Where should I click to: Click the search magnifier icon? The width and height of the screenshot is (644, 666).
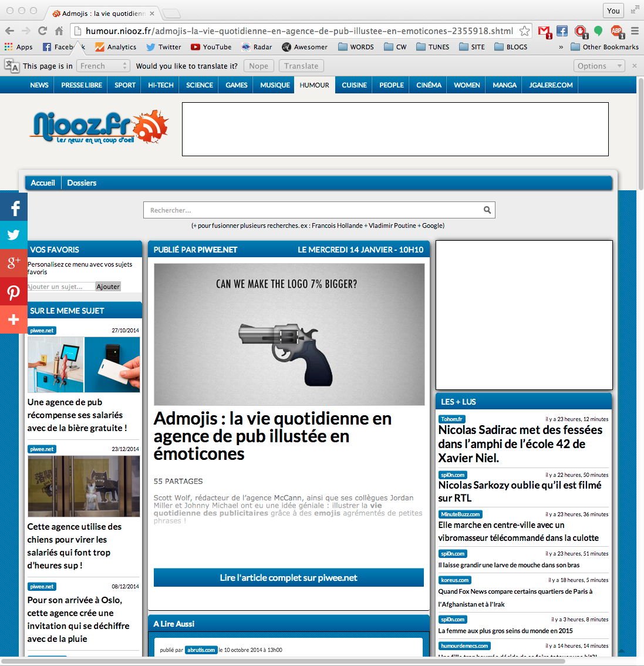[x=487, y=210]
